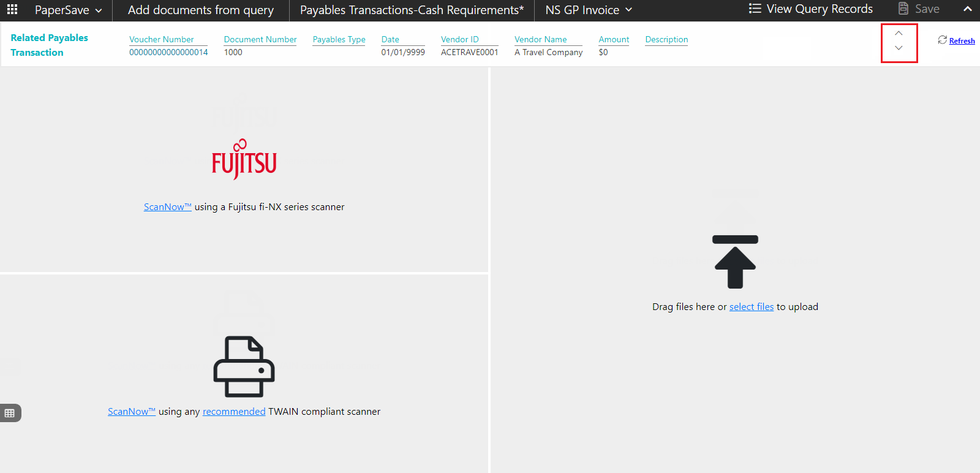This screenshot has height=473, width=980.
Task: Click the View Query Records list icon
Action: 755,9
